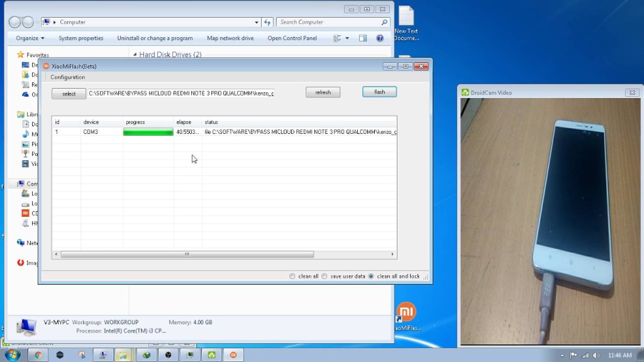Click the scroll right arrow in device list
The height and width of the screenshot is (362, 644).
point(392,254)
